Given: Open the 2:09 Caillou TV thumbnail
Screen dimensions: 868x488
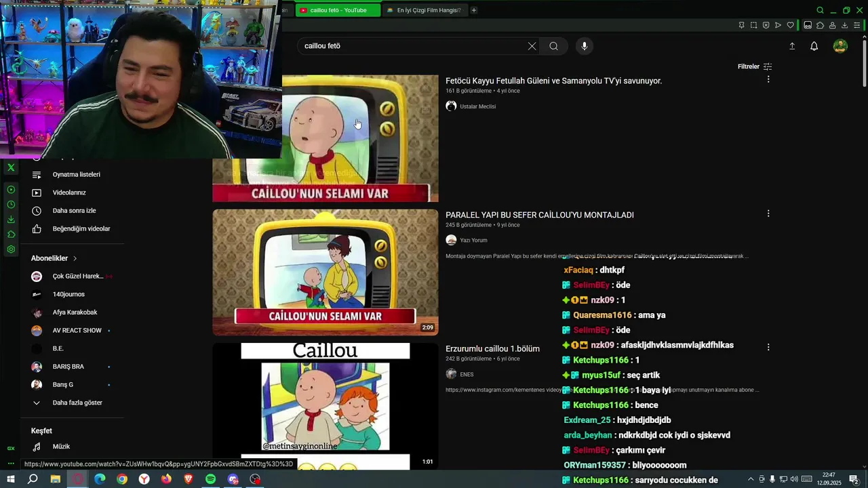Looking at the screenshot, I should [325, 272].
